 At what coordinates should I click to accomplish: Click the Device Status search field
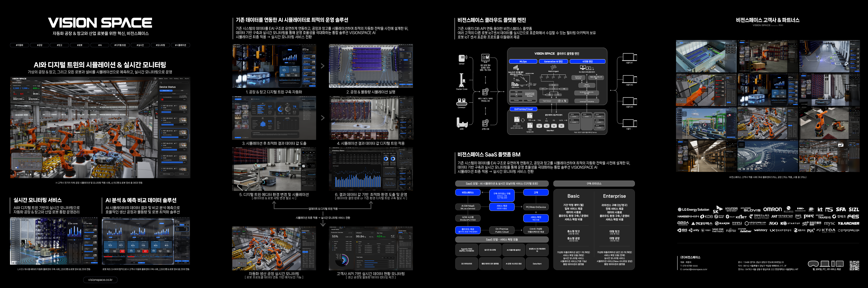coord(174,83)
